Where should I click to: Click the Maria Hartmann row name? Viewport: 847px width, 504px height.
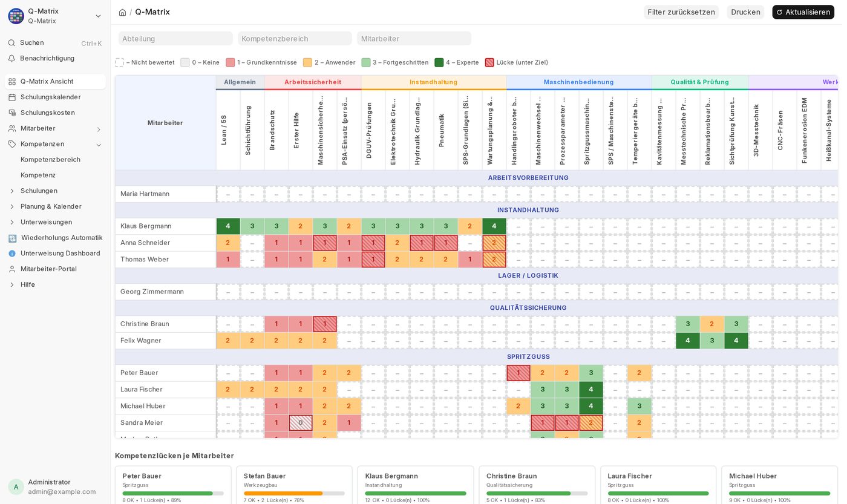click(145, 194)
